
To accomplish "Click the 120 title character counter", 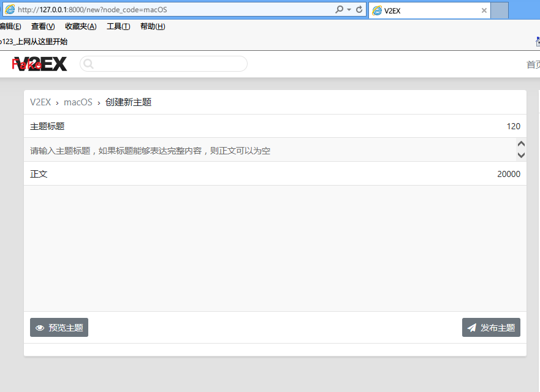I will pos(514,126).
